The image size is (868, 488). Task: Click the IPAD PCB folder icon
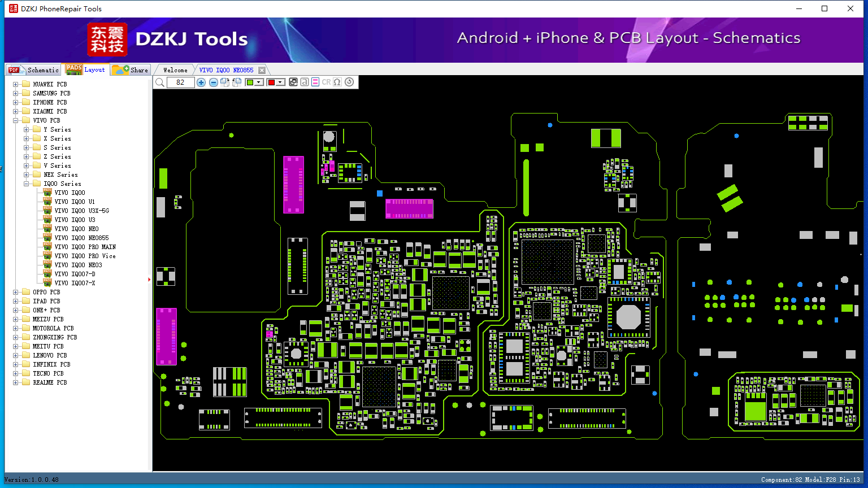tap(25, 301)
